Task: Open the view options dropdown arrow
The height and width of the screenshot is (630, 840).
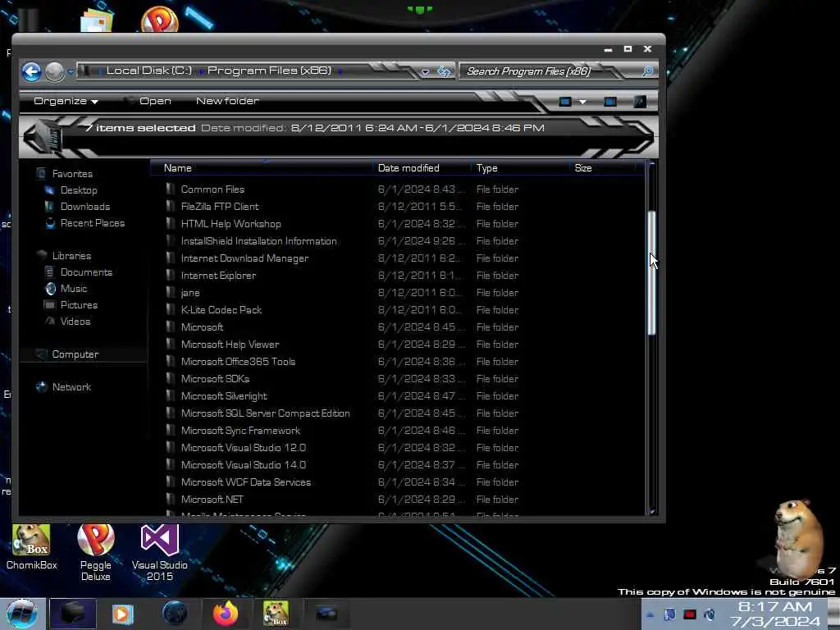Action: pyautogui.click(x=582, y=102)
